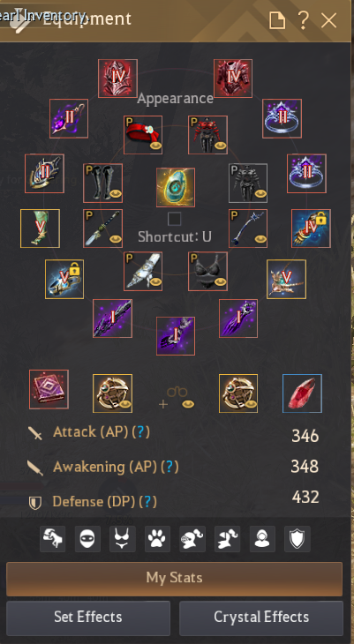354x644 pixels.
Task: Open help for Defense (DP) question mark
Action: (x=148, y=501)
